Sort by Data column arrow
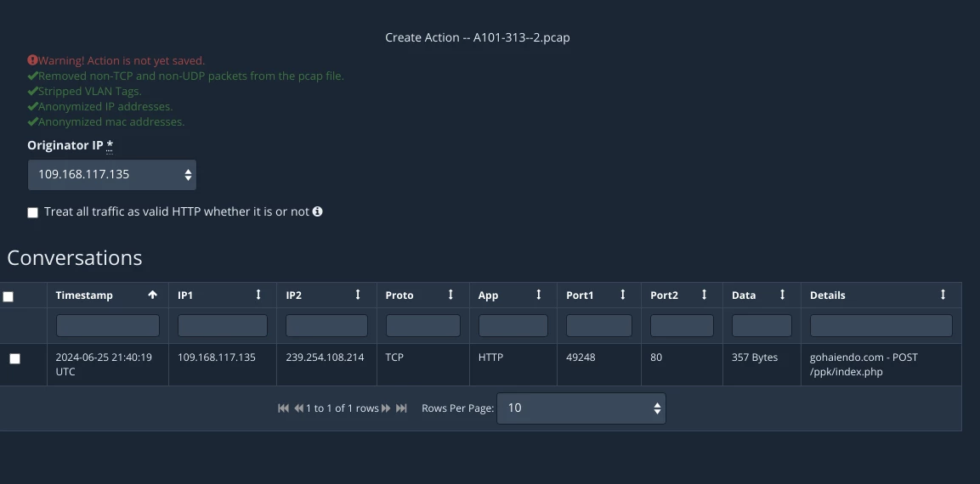The height and width of the screenshot is (484, 980). point(782,295)
